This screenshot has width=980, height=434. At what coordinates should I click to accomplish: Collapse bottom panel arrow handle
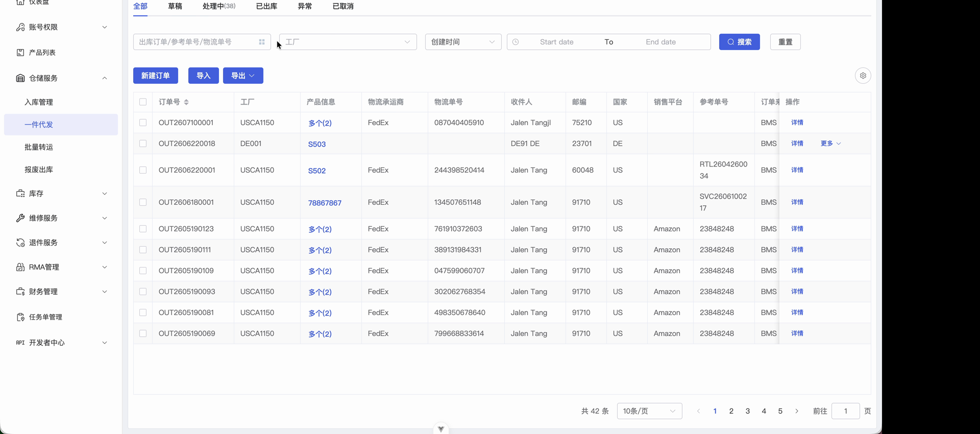[x=441, y=429]
